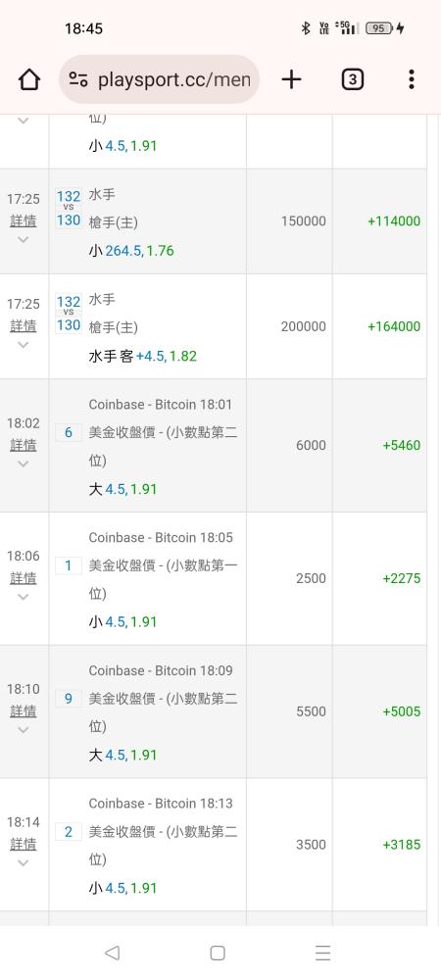Tap the browser home icon
The image size is (441, 980).
point(28,79)
